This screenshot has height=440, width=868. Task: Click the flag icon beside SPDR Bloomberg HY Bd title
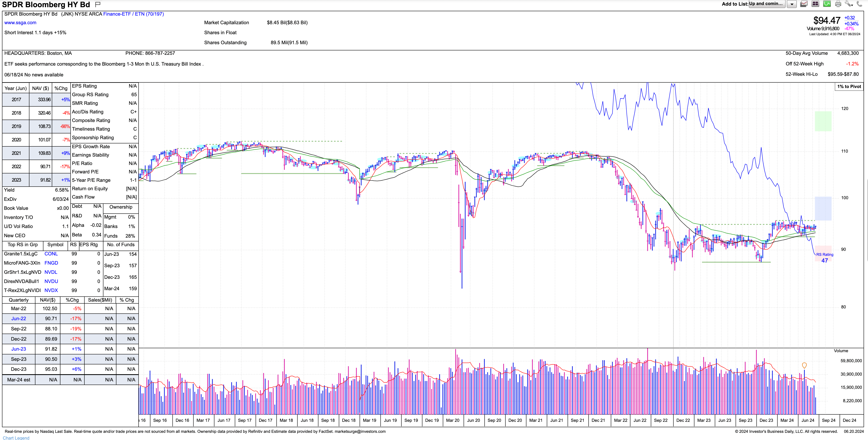(98, 4)
